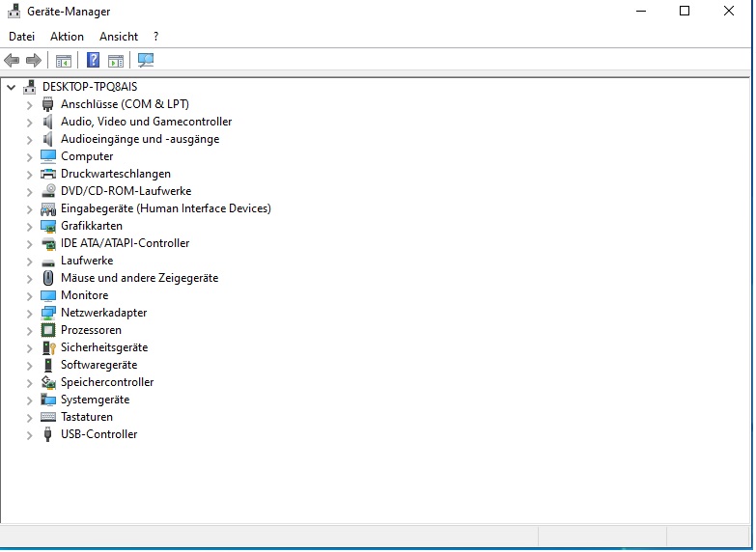Image resolution: width=756 pixels, height=552 pixels.
Task: Click the Monitore screen icon
Action: [x=48, y=295]
